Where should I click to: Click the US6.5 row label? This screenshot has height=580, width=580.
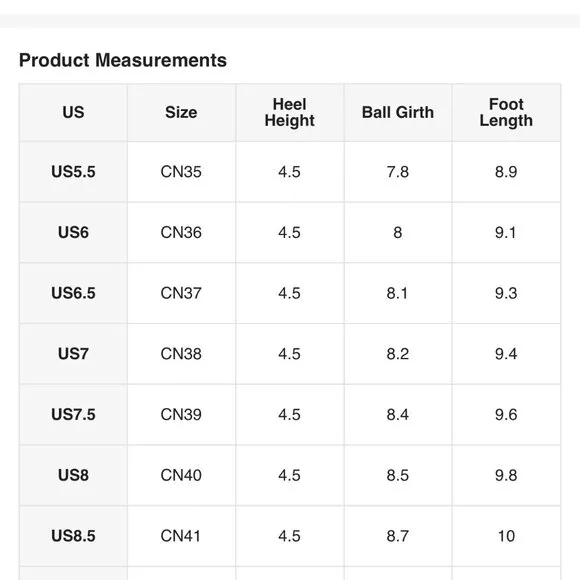[73, 293]
